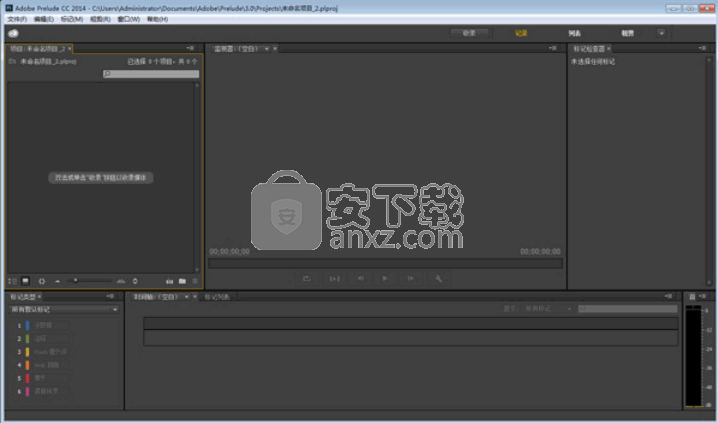This screenshot has height=423, width=718.
Task: Create a new bin with the folder icon
Action: [x=182, y=281]
